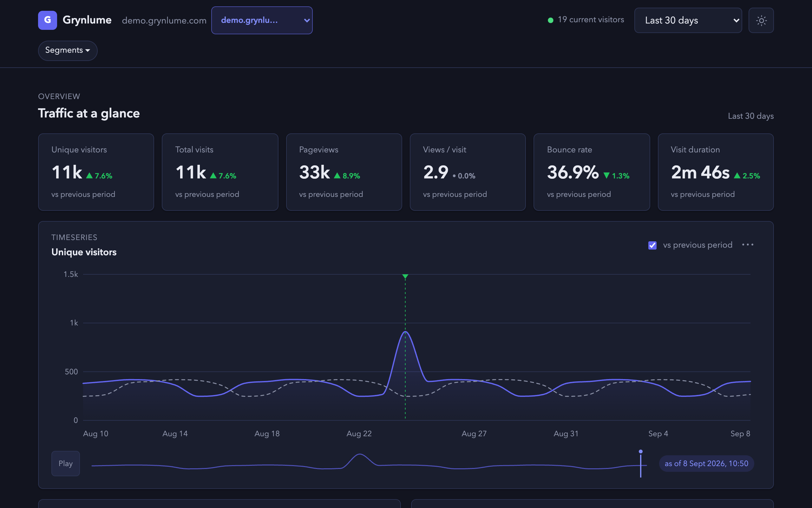Open the demo.grynlu... site selector dropdown
This screenshot has height=508, width=812.
point(262,20)
